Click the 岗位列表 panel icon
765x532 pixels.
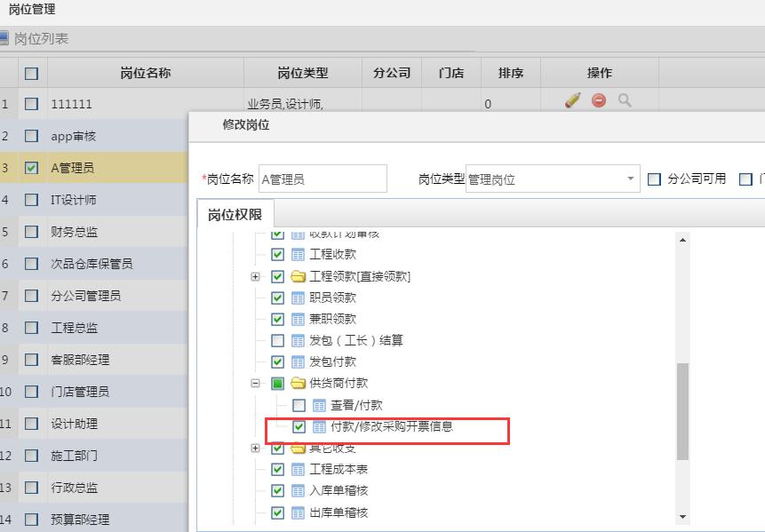(x=4, y=38)
